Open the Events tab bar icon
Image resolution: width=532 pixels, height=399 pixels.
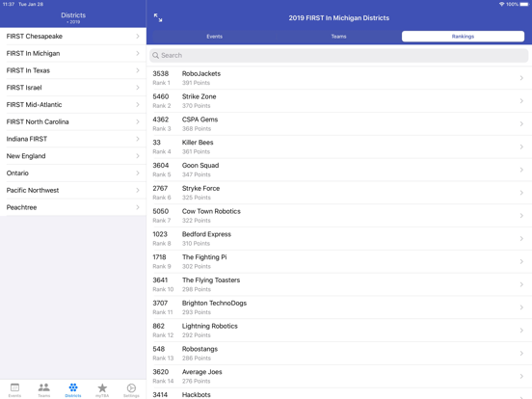point(14,389)
